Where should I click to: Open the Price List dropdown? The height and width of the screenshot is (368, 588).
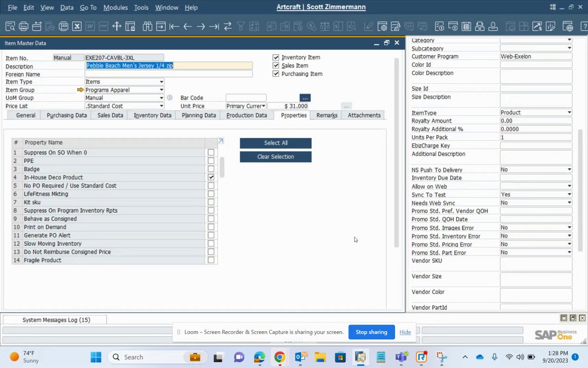coord(161,106)
